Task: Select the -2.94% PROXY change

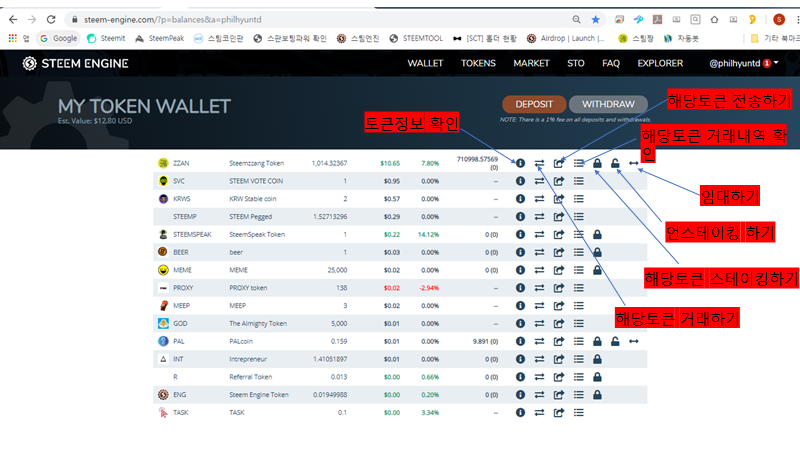Action: click(x=429, y=288)
